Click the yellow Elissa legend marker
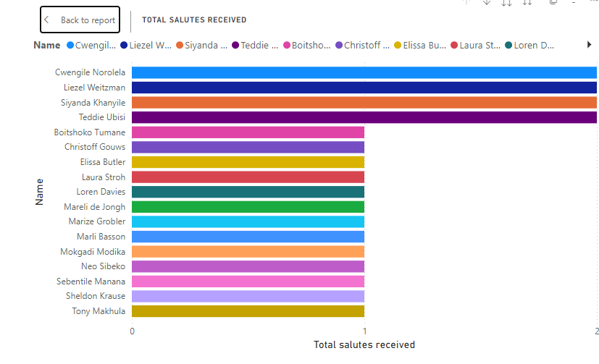Viewport: 599px width, 364px height. pos(398,45)
